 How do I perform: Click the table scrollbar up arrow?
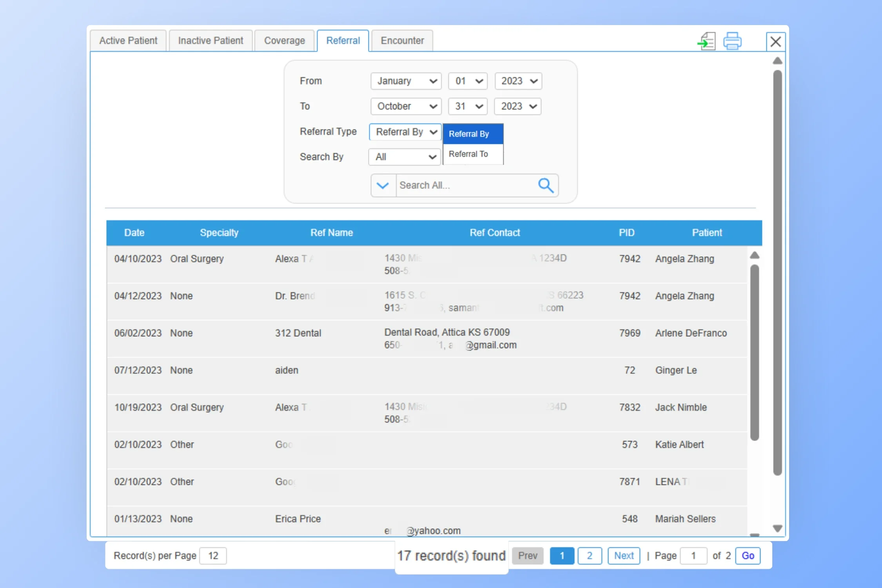click(755, 256)
